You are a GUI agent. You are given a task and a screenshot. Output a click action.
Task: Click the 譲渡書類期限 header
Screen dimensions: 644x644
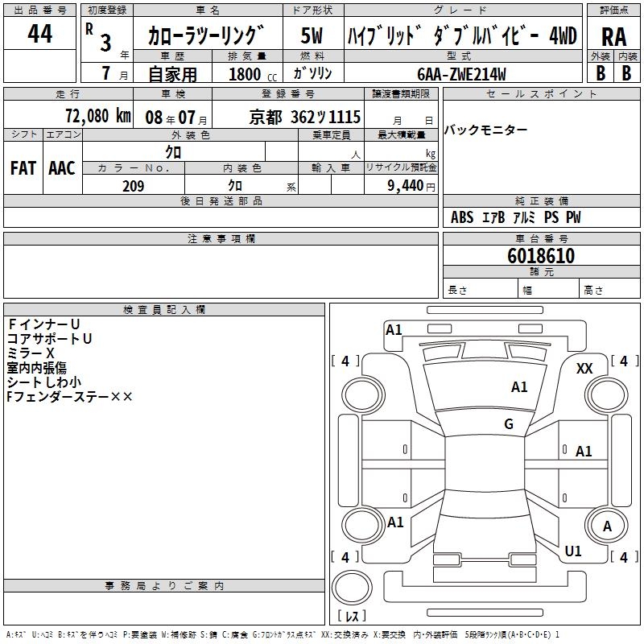(401, 94)
